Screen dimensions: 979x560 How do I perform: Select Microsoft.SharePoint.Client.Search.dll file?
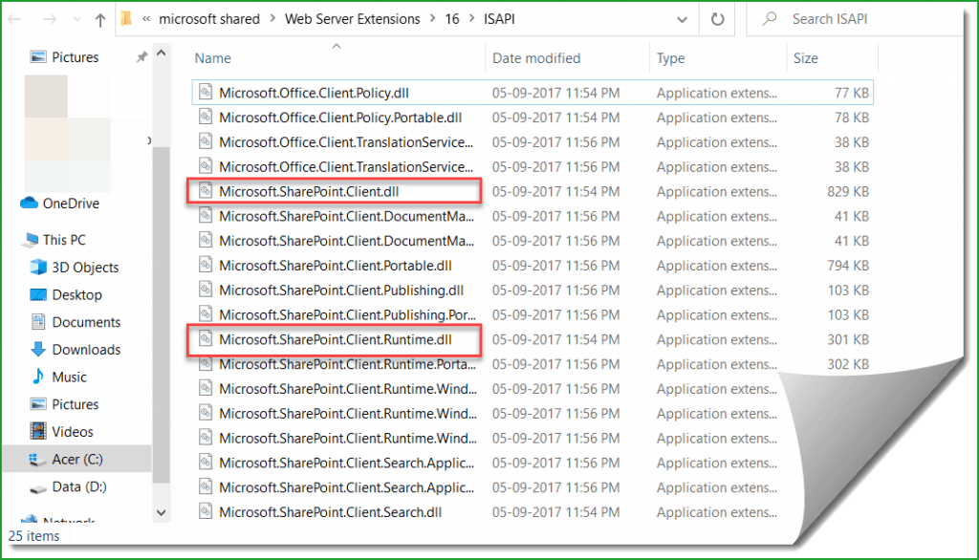[x=330, y=512]
